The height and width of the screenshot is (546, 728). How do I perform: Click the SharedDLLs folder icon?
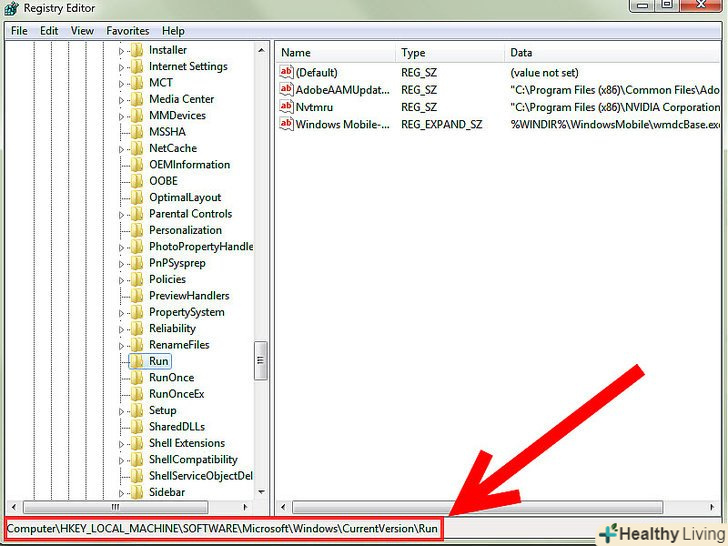click(136, 426)
